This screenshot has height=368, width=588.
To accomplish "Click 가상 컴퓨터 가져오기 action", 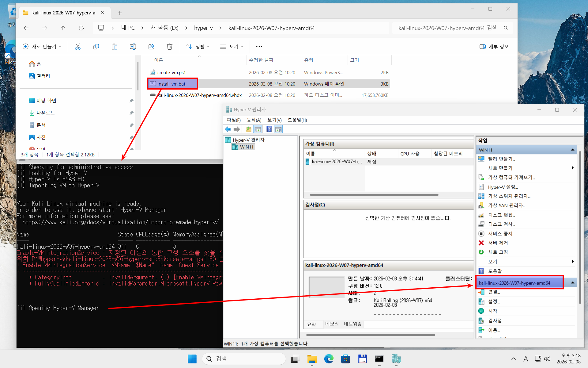I will 511,177.
